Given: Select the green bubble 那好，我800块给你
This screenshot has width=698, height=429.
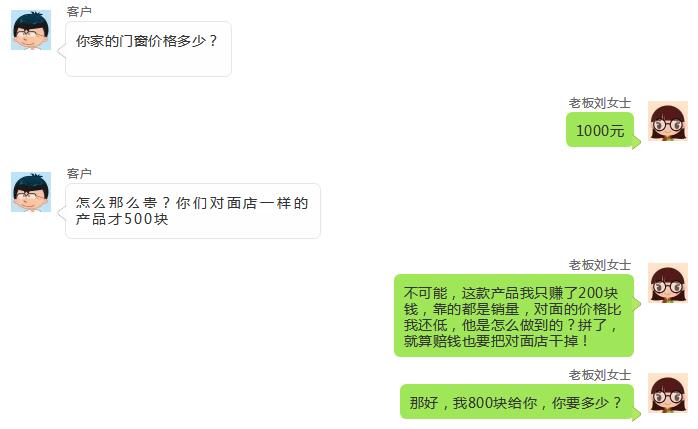Looking at the screenshot, I should tap(517, 402).
